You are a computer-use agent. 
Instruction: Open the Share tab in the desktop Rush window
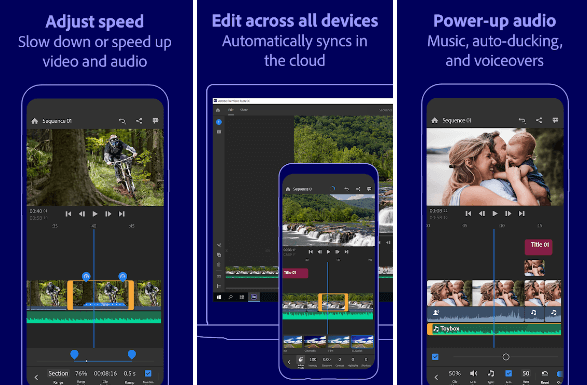244,110
